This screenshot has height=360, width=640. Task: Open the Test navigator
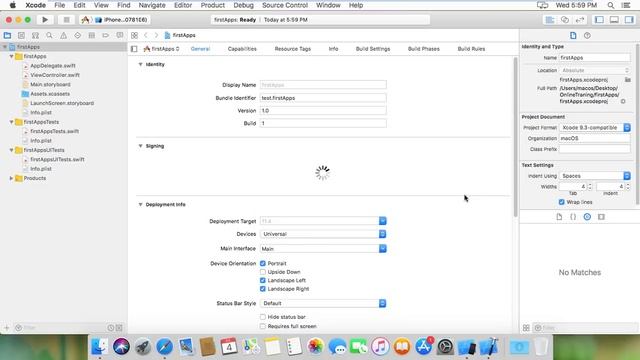point(78,36)
